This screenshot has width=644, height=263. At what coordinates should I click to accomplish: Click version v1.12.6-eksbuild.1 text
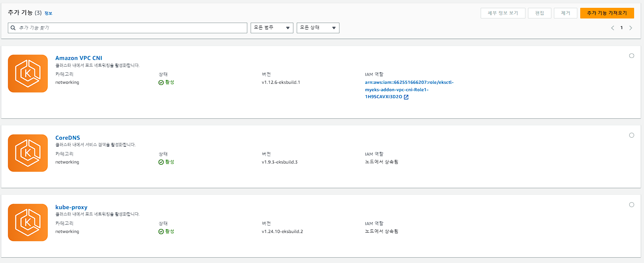(281, 82)
